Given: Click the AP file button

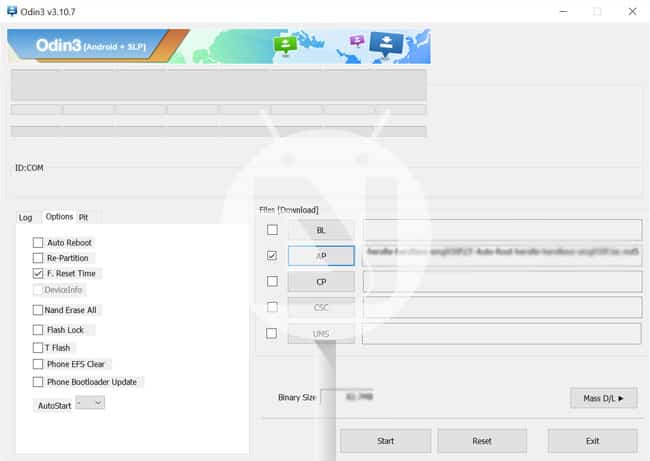Looking at the screenshot, I should (321, 256).
